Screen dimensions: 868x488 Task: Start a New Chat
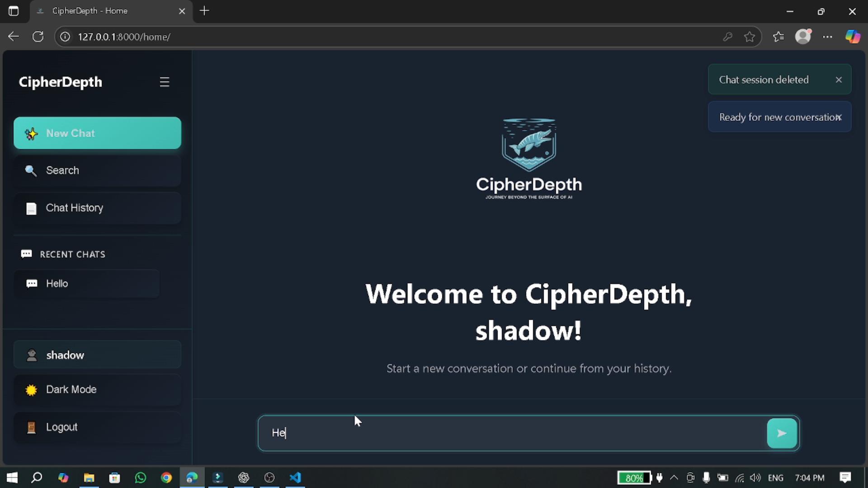pyautogui.click(x=97, y=133)
